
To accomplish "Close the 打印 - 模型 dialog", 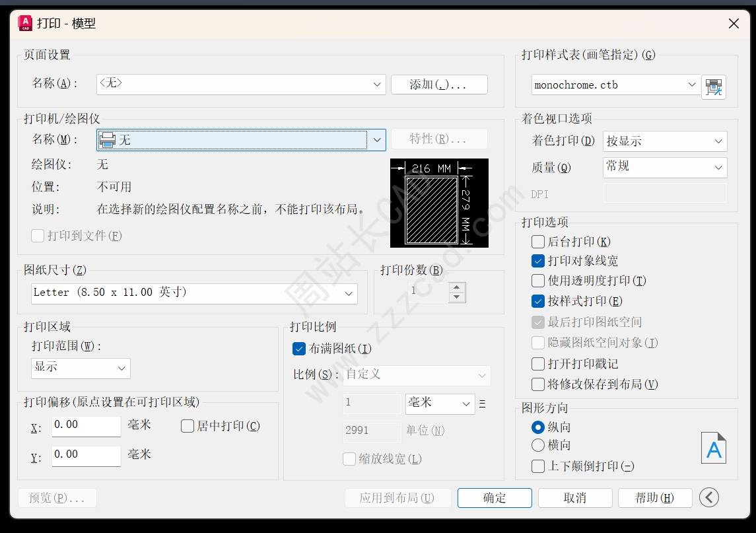I will tap(734, 24).
